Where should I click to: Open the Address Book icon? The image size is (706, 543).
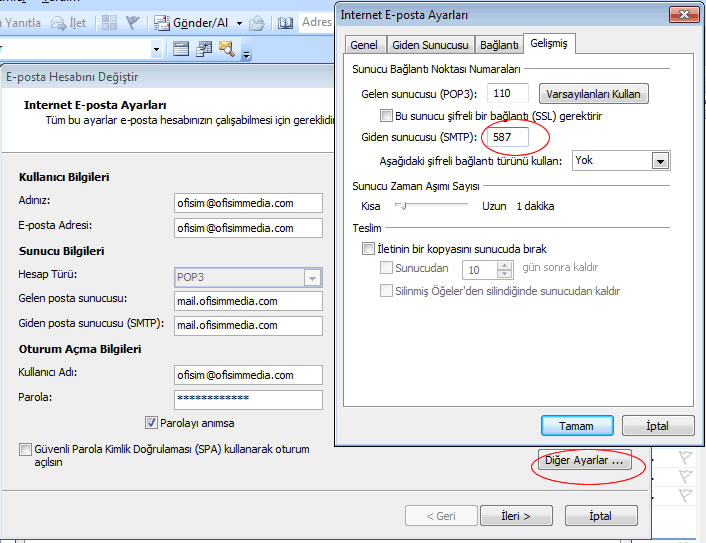(285, 23)
